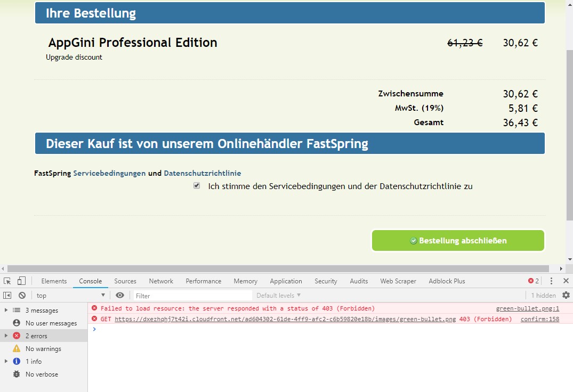This screenshot has height=392, width=573.
Task: Select the user messages icon row
Action: (44, 323)
